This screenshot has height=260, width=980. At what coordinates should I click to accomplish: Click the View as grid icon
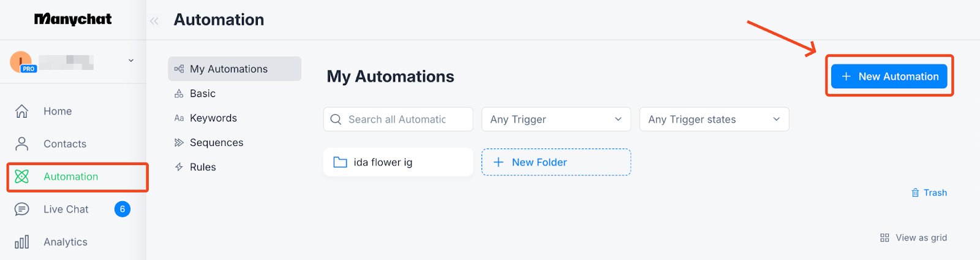[884, 238]
